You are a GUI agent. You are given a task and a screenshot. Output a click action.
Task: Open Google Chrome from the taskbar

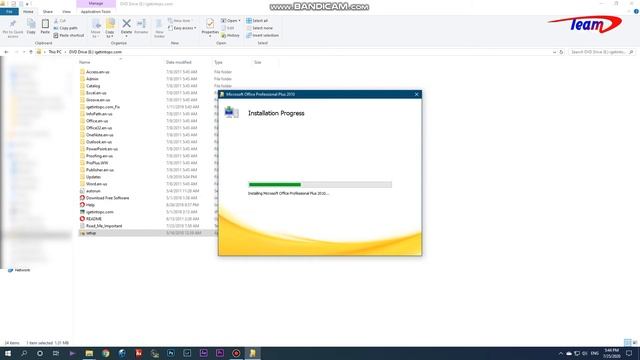(x=106, y=353)
